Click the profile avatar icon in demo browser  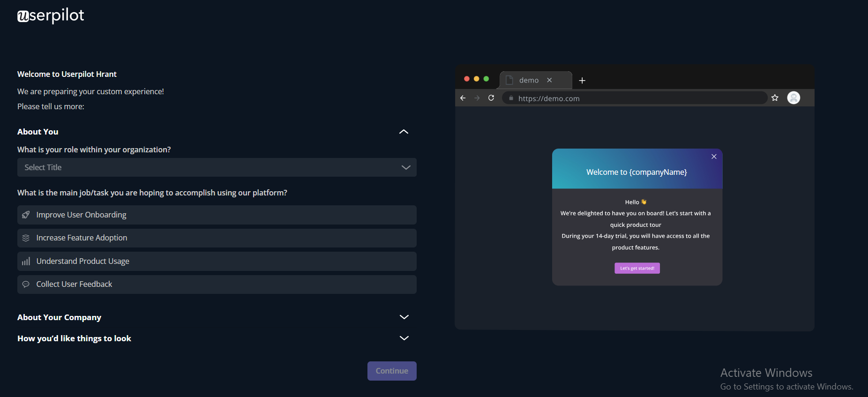[x=793, y=98]
